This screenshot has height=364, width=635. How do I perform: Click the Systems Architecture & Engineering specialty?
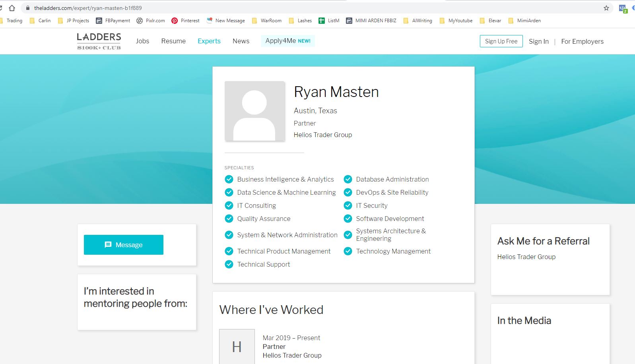click(x=391, y=234)
